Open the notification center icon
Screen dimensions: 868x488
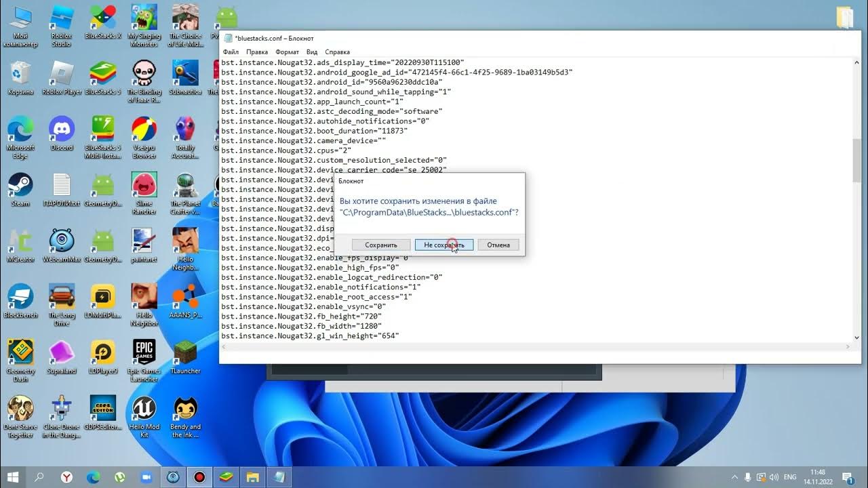[x=848, y=477]
